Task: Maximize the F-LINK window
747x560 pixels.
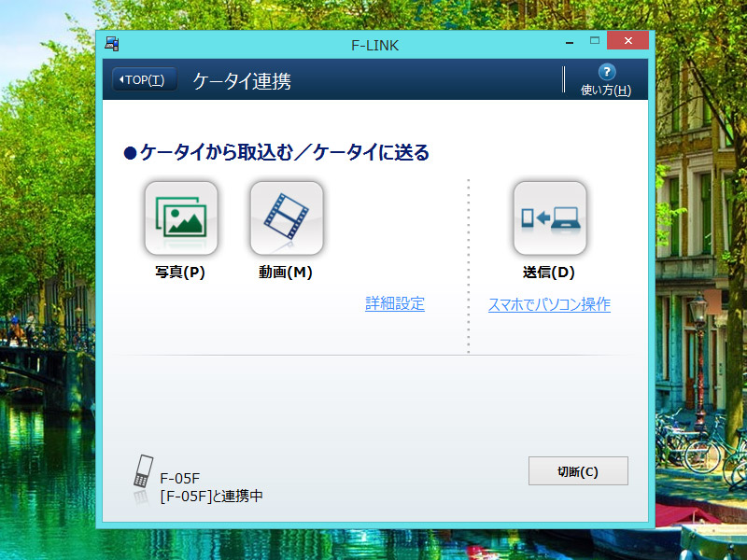Action: [594, 40]
